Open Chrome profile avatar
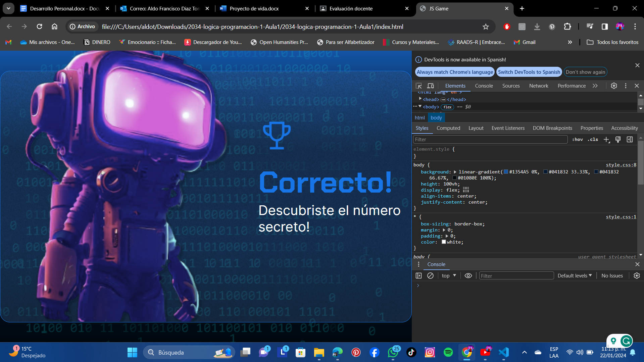This screenshot has height=362, width=644. (x=620, y=27)
